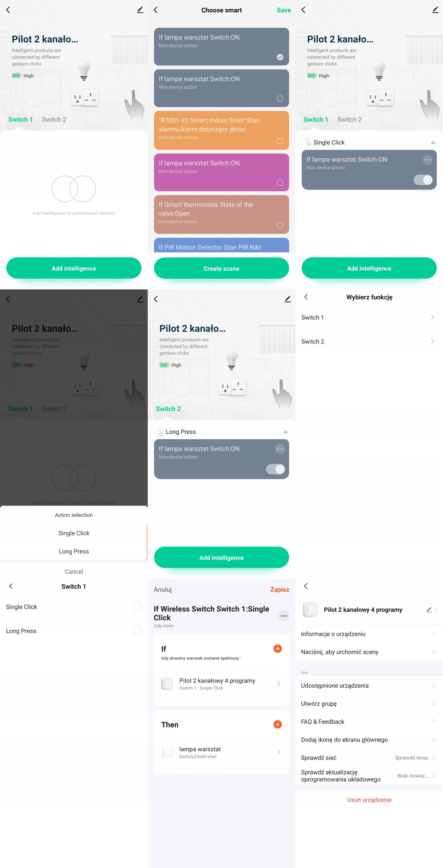Edit the Pilot 2 kanałowy 4 programy device name
The width and height of the screenshot is (443, 868).
[429, 610]
